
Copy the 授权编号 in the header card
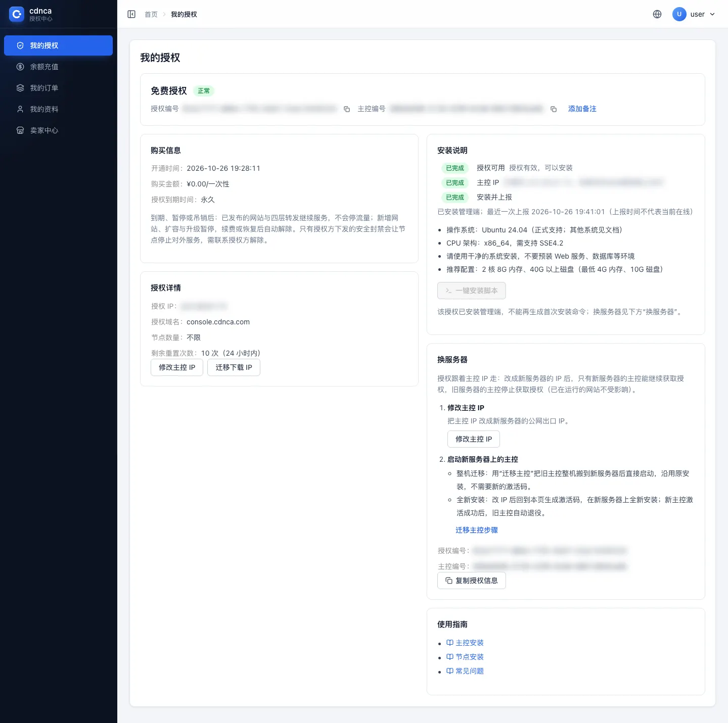point(347,109)
